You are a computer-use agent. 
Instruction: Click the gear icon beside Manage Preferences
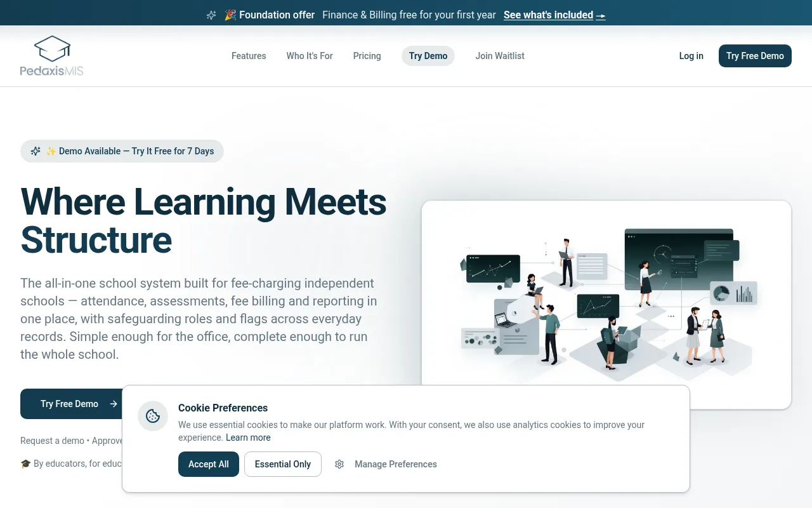[339, 464]
